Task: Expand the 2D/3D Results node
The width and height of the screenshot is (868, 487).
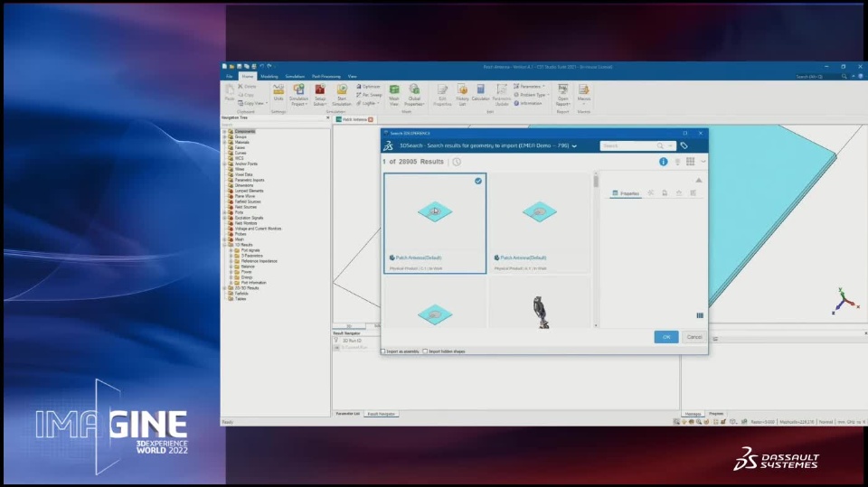Action: point(225,288)
